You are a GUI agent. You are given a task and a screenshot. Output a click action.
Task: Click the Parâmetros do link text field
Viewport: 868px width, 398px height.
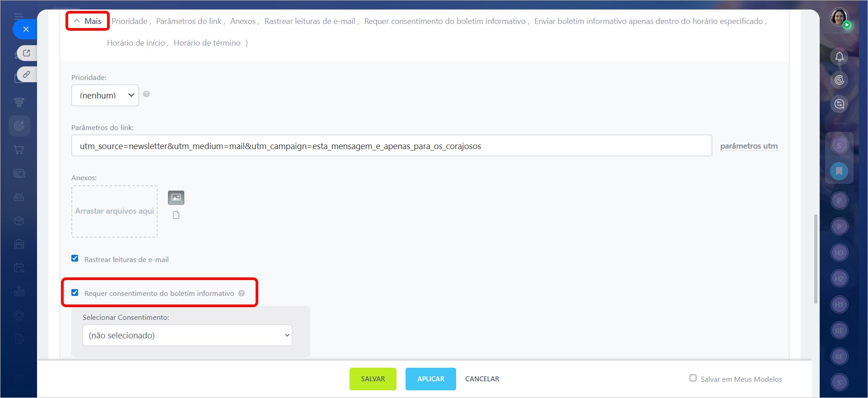391,146
